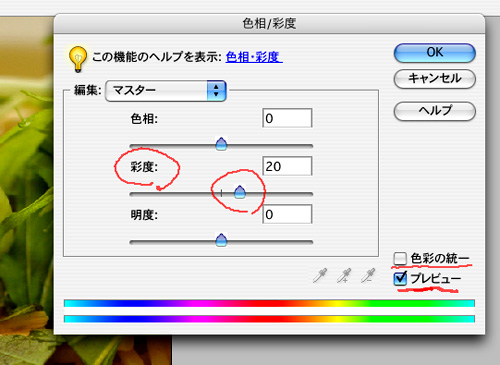
Task: Open the 色相・彩度 help link
Action: 254,57
